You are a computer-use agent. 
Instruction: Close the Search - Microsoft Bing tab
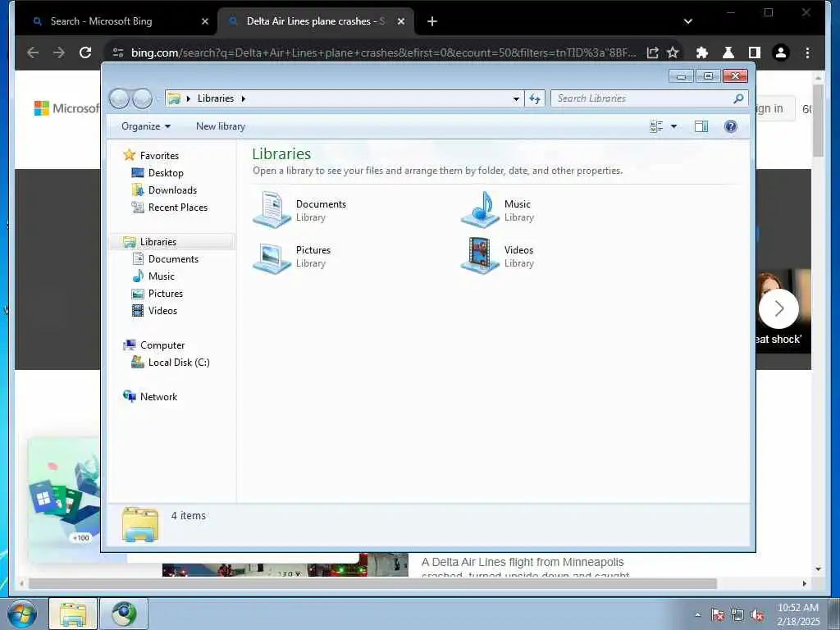(x=204, y=21)
